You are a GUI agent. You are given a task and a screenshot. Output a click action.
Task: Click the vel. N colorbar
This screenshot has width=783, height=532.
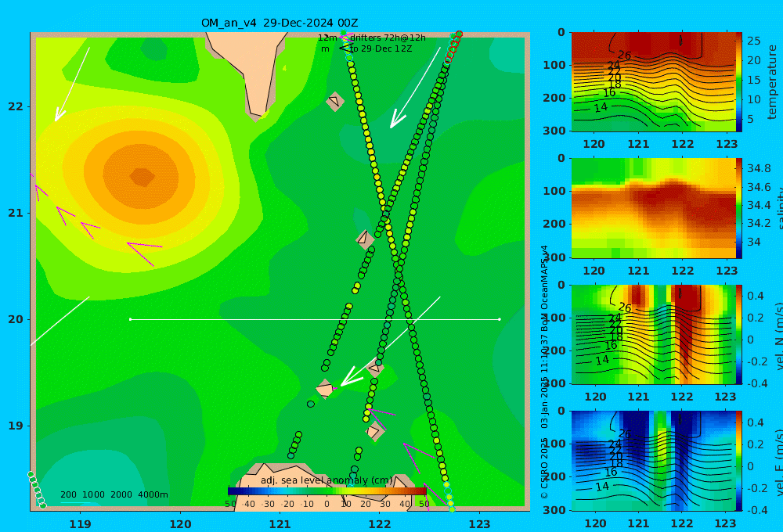[739, 334]
